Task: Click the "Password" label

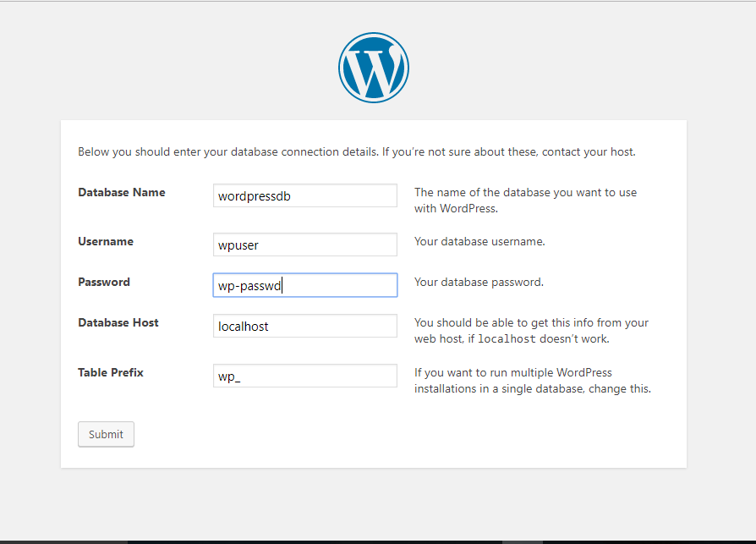Action: point(104,282)
